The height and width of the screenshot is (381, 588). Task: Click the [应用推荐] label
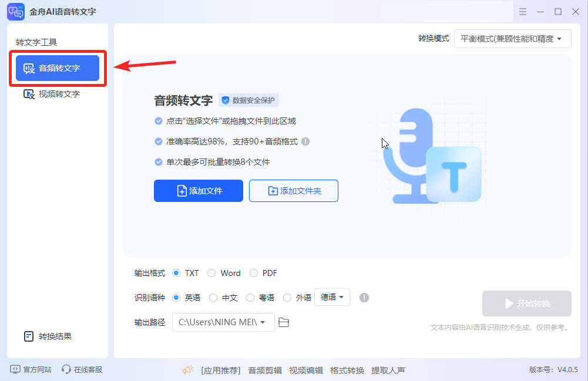[220, 370]
